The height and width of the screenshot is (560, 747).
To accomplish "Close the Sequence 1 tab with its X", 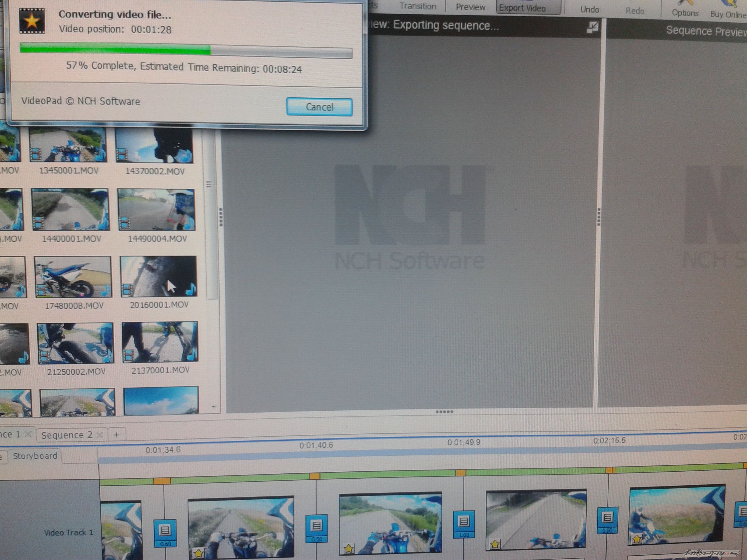I will [28, 434].
